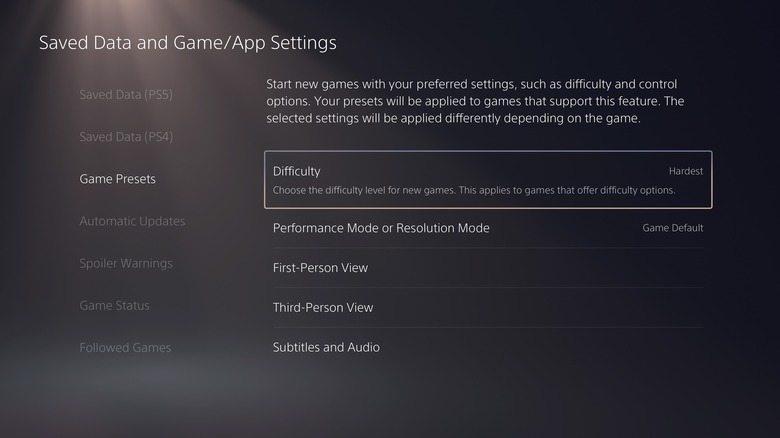This screenshot has height=438, width=780.
Task: Open Third-Person View options
Action: pos(488,308)
